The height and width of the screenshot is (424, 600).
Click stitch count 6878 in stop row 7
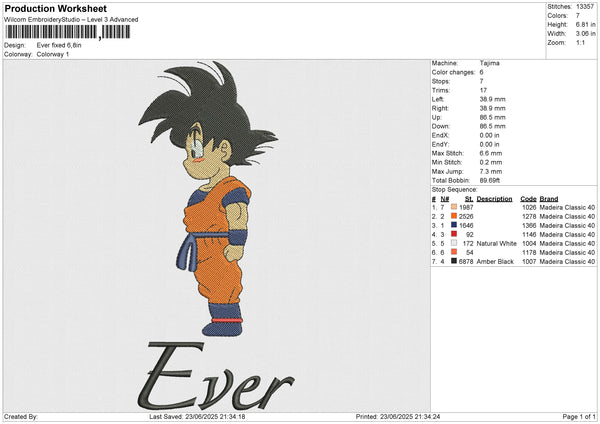(466, 262)
